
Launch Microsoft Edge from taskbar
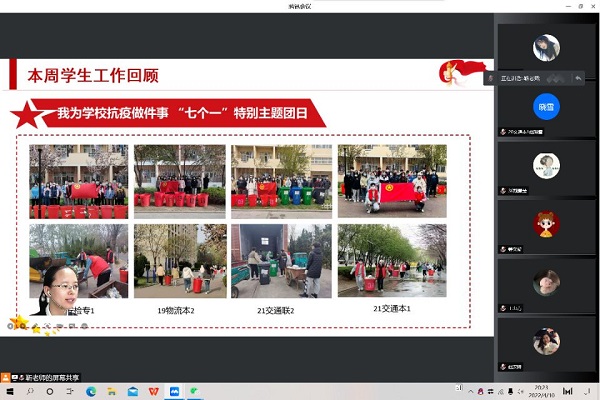[x=91, y=392]
